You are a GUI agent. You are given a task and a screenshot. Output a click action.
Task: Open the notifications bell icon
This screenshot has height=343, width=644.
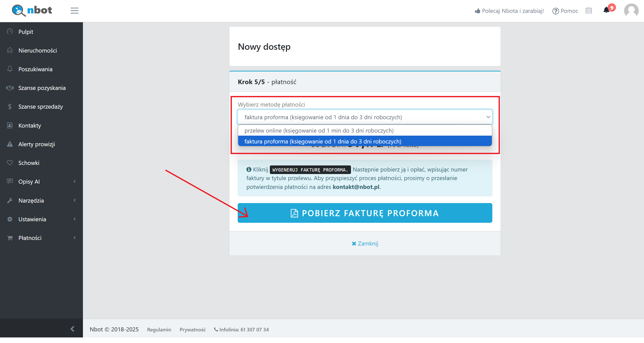click(606, 10)
